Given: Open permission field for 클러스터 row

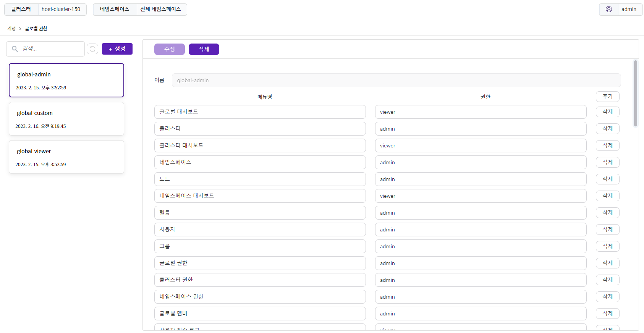Looking at the screenshot, I should [x=481, y=129].
